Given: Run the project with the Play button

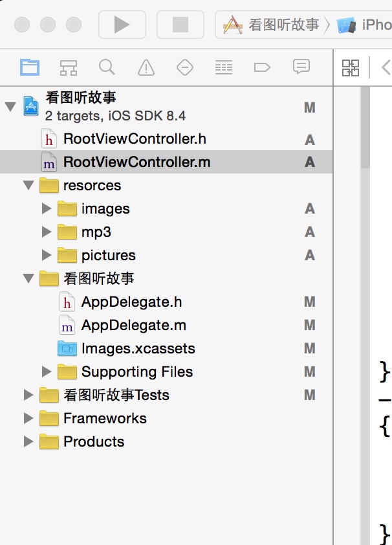Looking at the screenshot, I should coord(122,25).
